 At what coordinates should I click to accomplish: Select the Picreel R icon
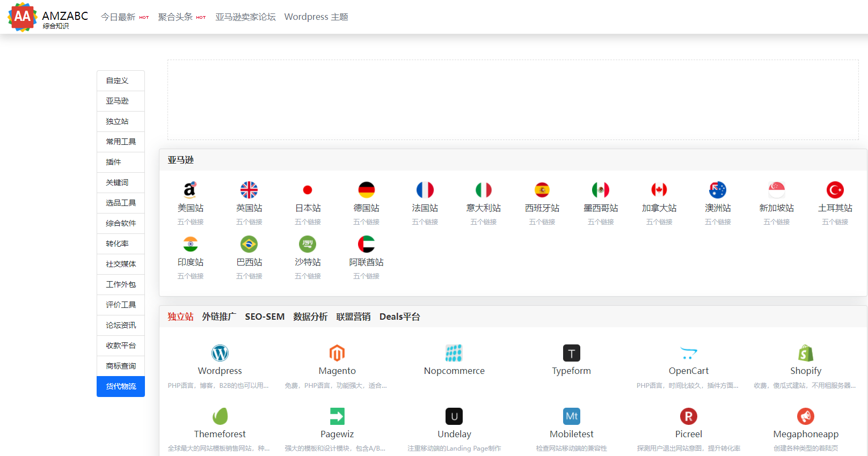[689, 416]
